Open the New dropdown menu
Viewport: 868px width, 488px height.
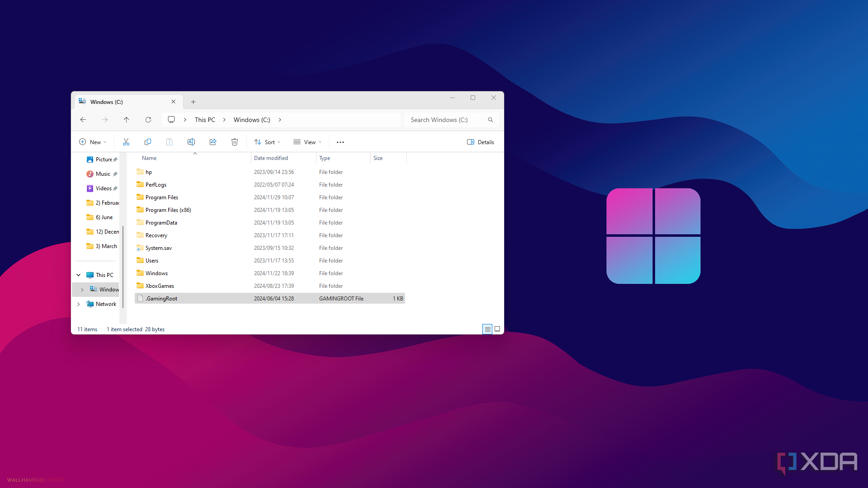pyautogui.click(x=93, y=142)
